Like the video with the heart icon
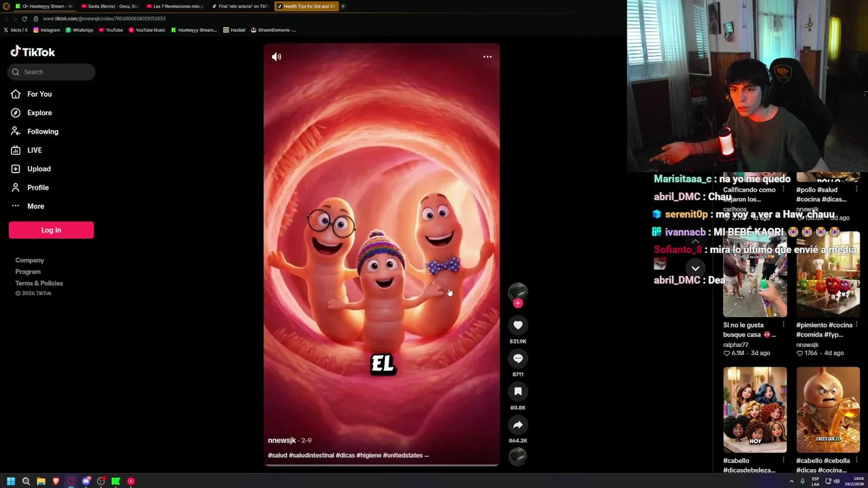This screenshot has width=868, height=488. point(517,325)
